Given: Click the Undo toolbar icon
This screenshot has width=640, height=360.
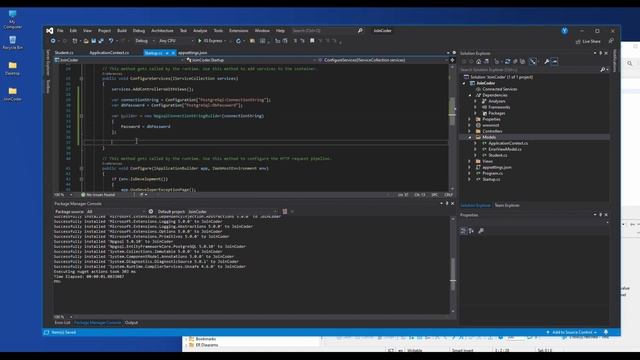Looking at the screenshot, I should click(x=111, y=41).
